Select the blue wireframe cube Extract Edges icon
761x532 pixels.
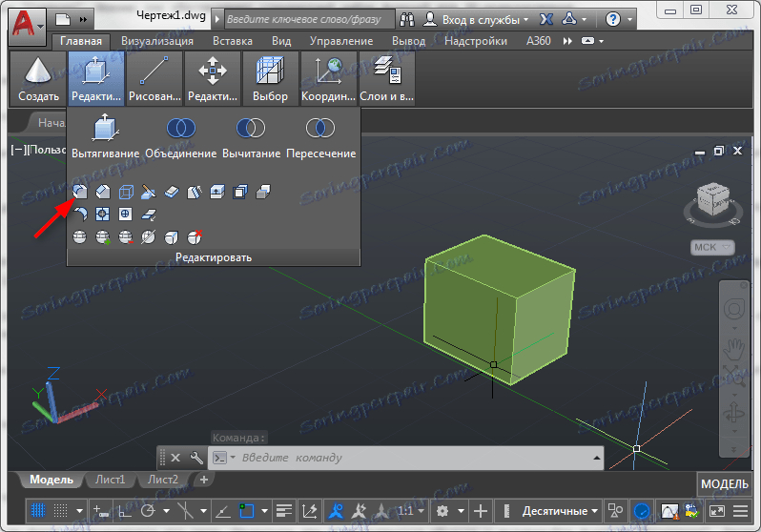click(x=126, y=193)
